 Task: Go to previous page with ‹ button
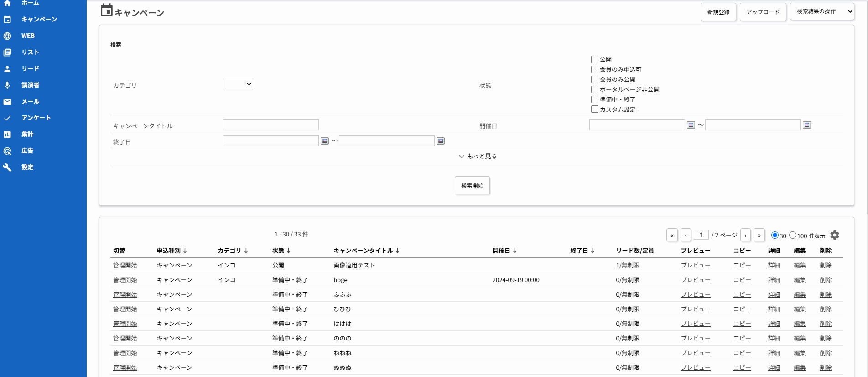point(686,235)
